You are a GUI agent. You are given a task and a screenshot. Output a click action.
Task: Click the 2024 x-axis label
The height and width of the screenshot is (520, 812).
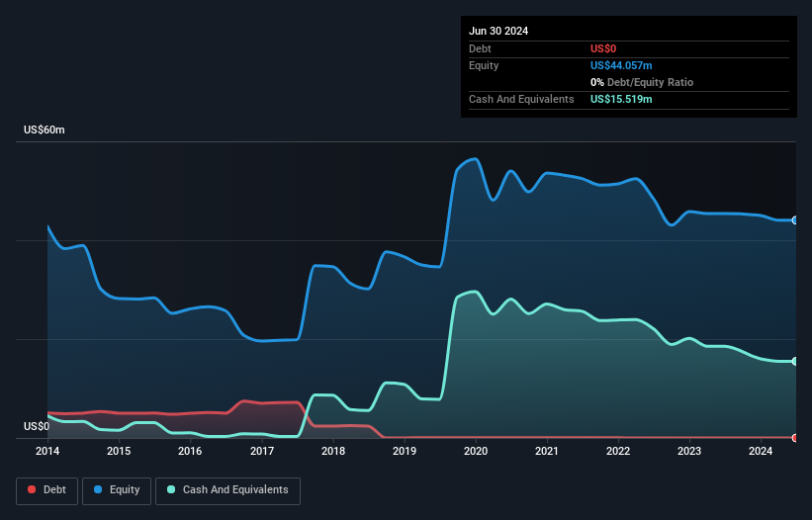[761, 451]
